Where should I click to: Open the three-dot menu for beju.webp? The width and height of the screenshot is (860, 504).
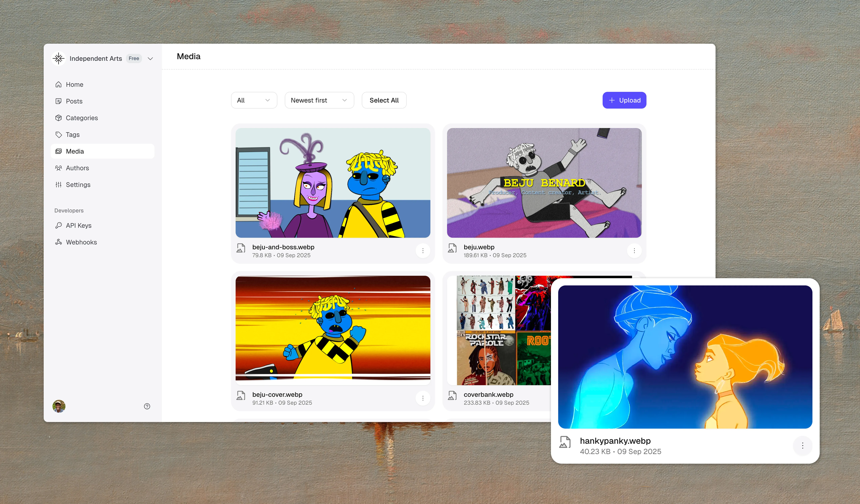tap(634, 251)
